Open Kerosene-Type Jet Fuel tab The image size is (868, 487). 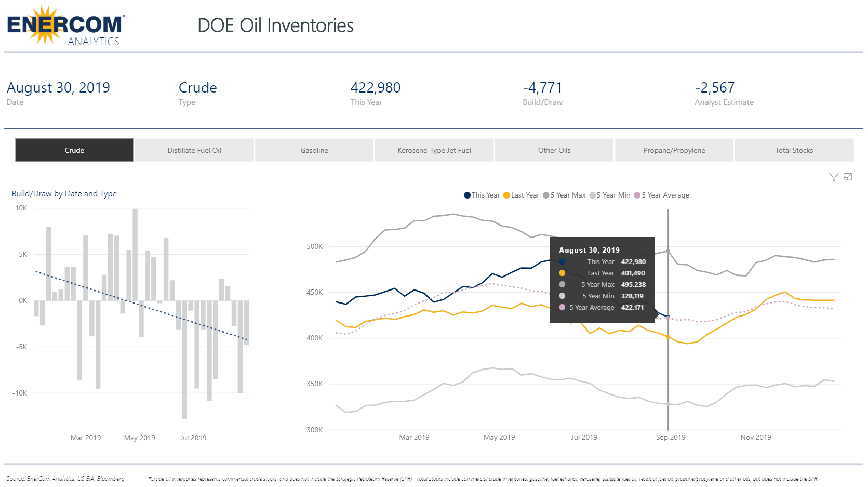[x=434, y=150]
